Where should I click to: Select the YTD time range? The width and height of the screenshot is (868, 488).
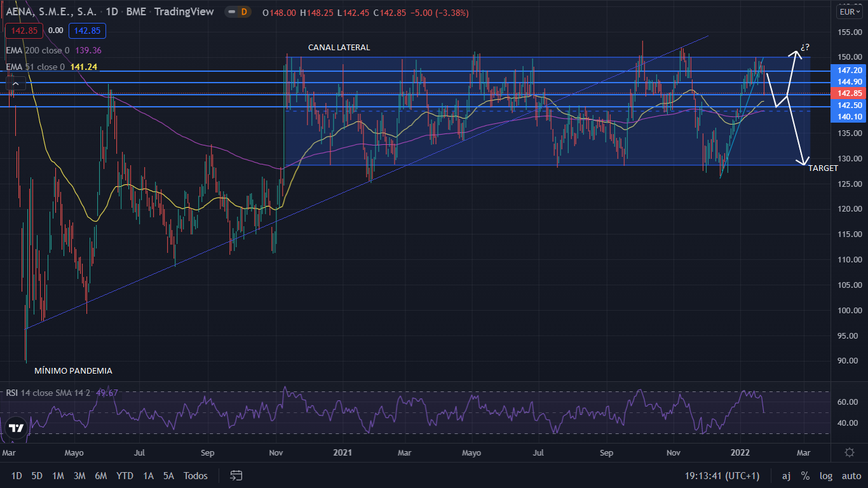[x=125, y=475]
